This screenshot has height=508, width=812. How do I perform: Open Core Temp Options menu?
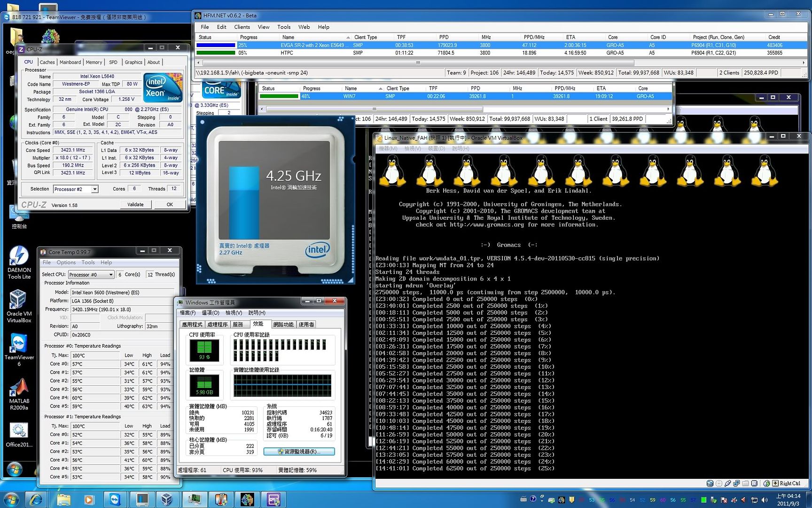coord(66,262)
